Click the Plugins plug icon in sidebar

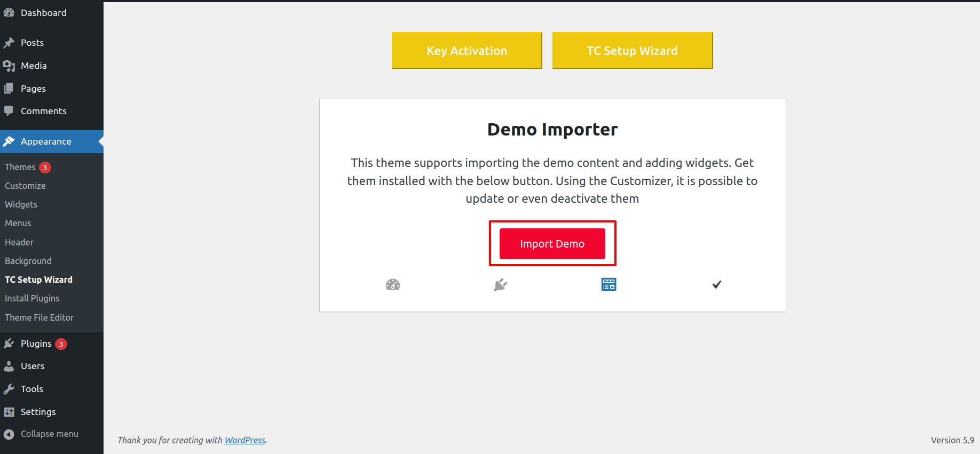click(9, 344)
